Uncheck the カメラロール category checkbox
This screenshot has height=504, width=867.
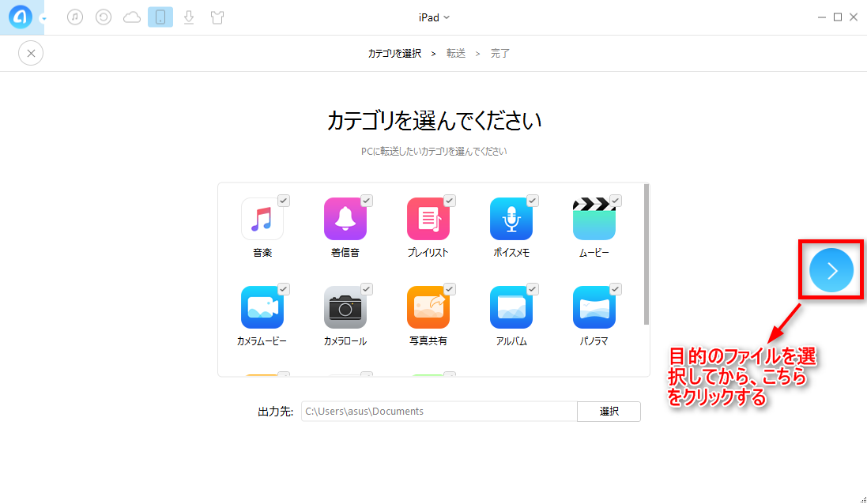[x=367, y=289]
